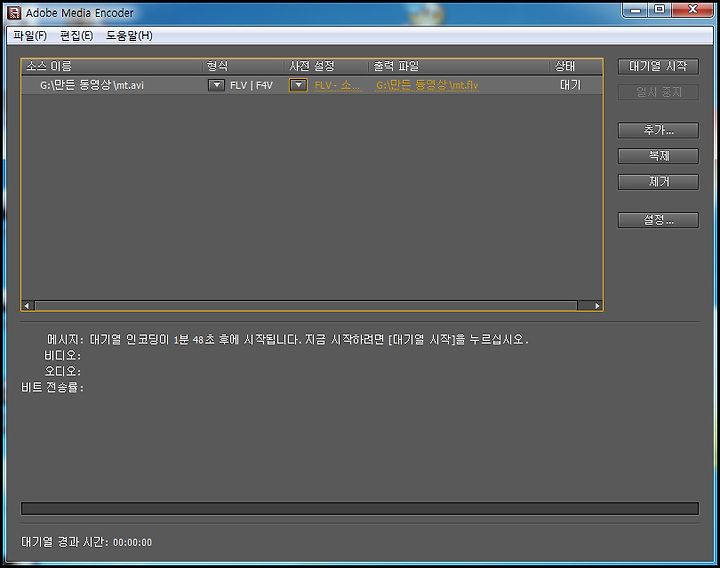Click the 출력 파일 column header
The image size is (720, 568).
459,66
